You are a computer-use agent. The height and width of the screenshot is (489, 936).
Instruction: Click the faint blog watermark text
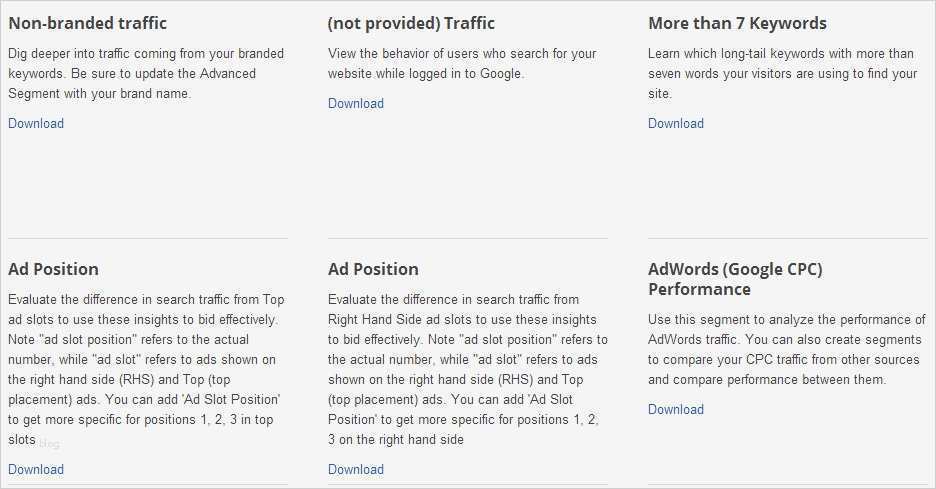click(50, 443)
